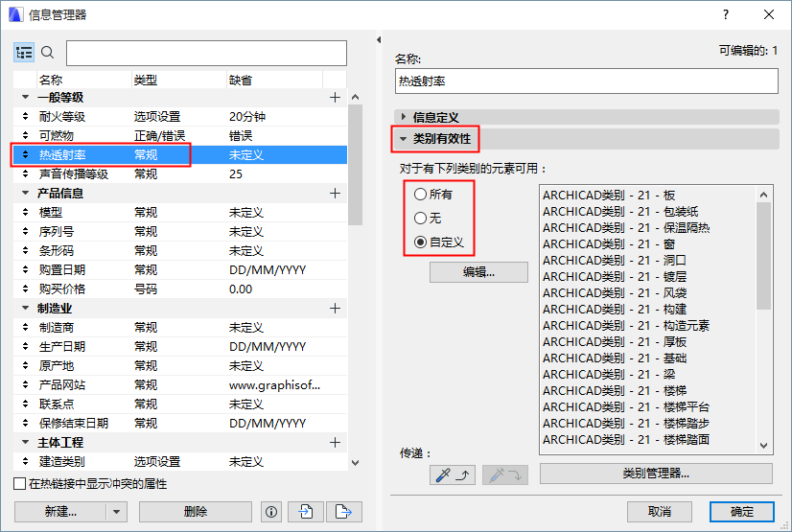Select the 热透射率 property row
This screenshot has height=532, width=792.
(x=180, y=155)
